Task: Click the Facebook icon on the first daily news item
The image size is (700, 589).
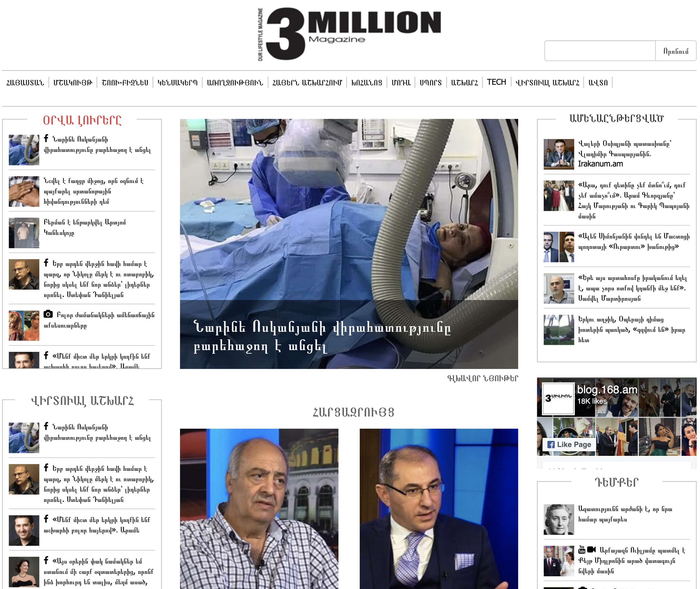Action: pyautogui.click(x=46, y=138)
